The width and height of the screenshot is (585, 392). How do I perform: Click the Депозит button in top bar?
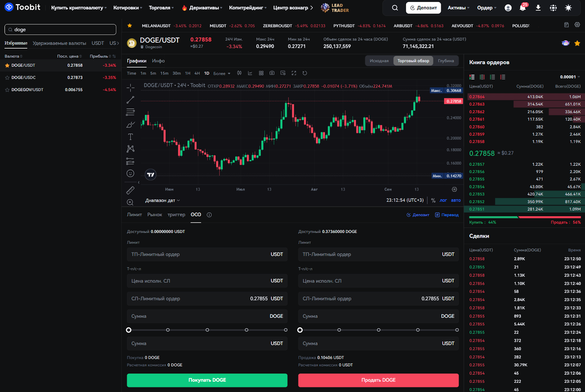423,8
